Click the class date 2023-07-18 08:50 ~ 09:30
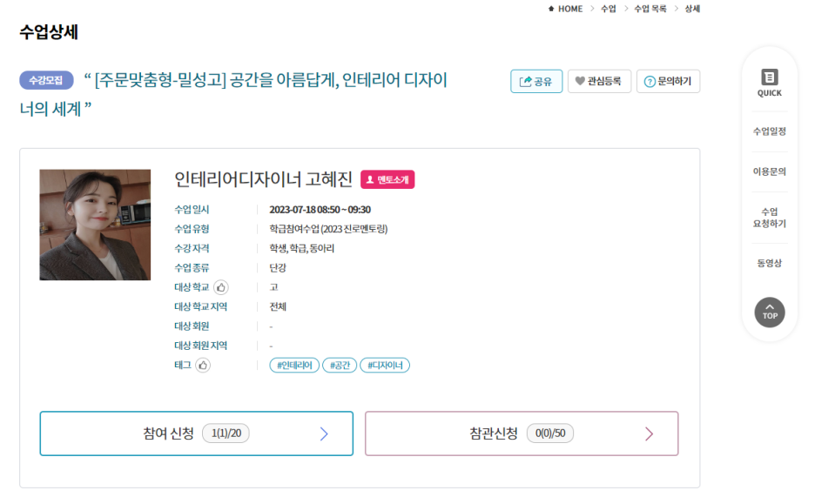 pyautogui.click(x=320, y=210)
